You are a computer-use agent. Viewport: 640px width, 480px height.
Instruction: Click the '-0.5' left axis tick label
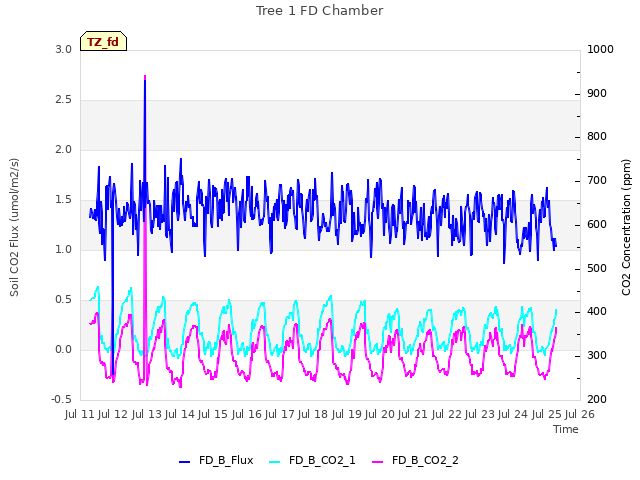pyautogui.click(x=61, y=399)
